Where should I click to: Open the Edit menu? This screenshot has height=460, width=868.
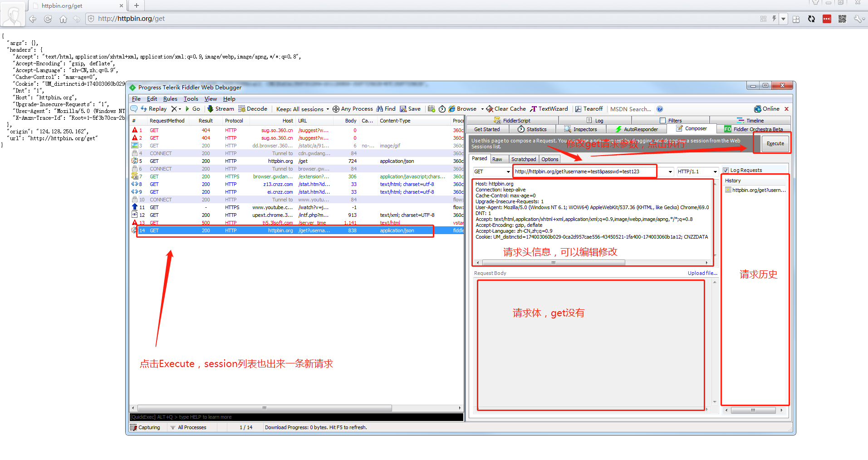click(x=152, y=99)
